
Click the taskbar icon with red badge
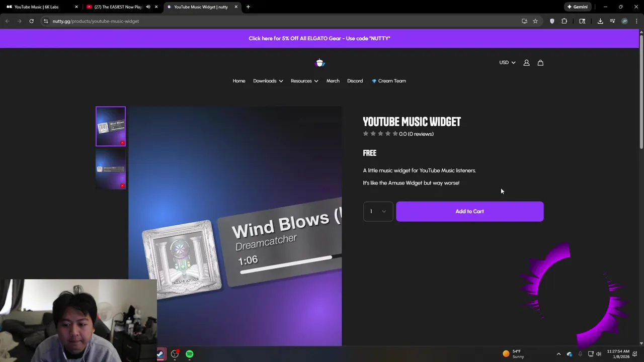pyautogui.click(x=175, y=354)
